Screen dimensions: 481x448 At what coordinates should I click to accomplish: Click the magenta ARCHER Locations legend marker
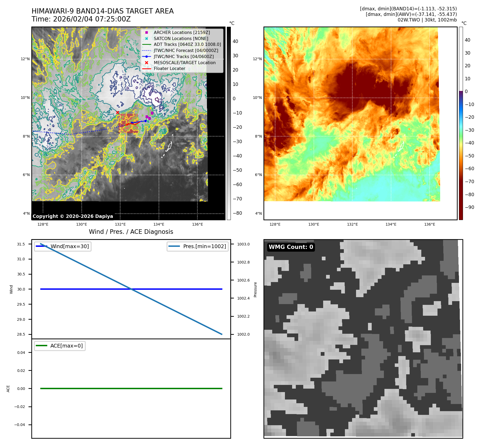click(x=146, y=33)
